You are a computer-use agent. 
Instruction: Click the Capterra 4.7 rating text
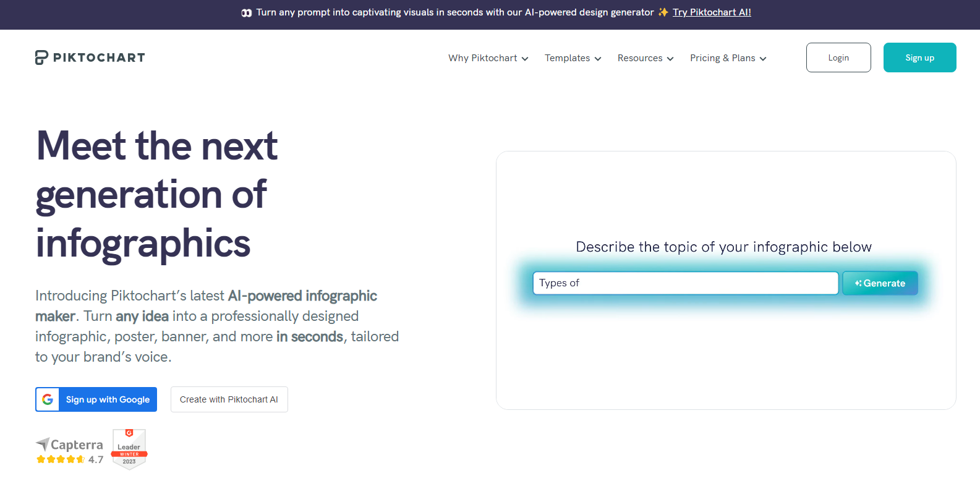pos(96,459)
